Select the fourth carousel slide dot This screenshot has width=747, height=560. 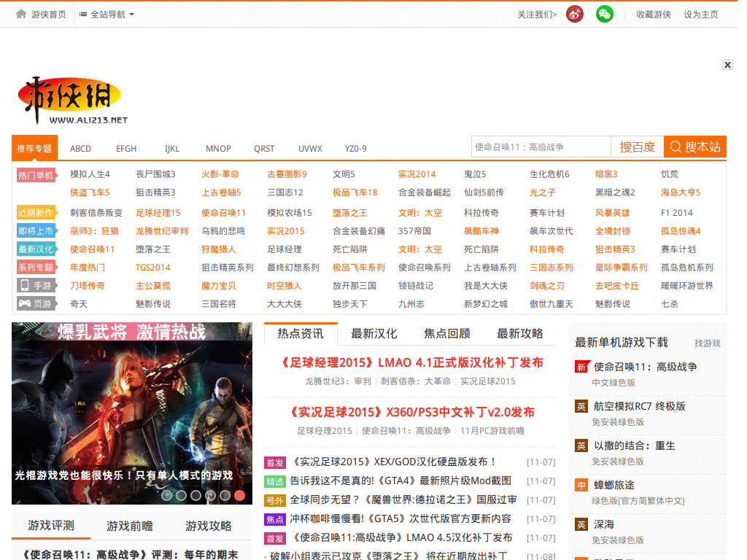click(x=211, y=496)
